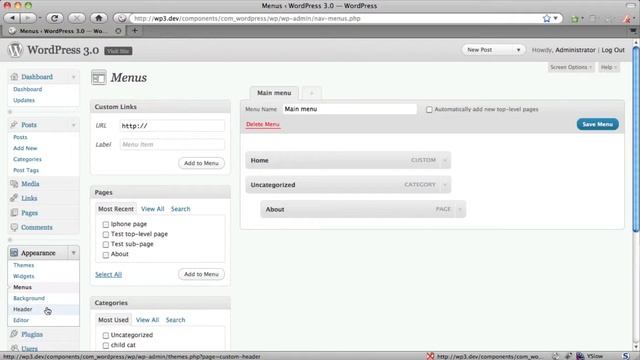
Task: Click the Dashboard house icon in sidebar
Action: (x=14, y=76)
